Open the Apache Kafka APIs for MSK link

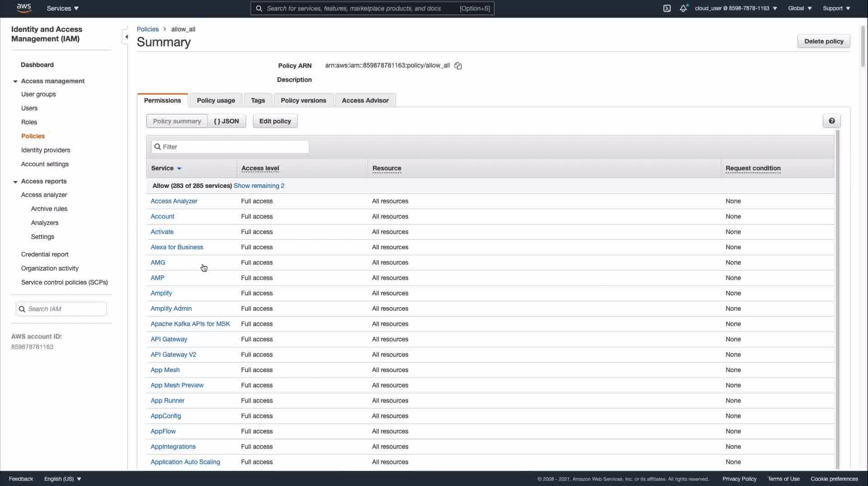tap(190, 324)
